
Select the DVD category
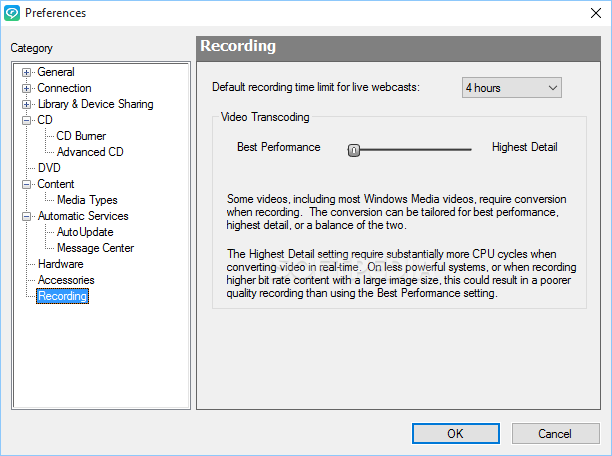click(x=49, y=168)
